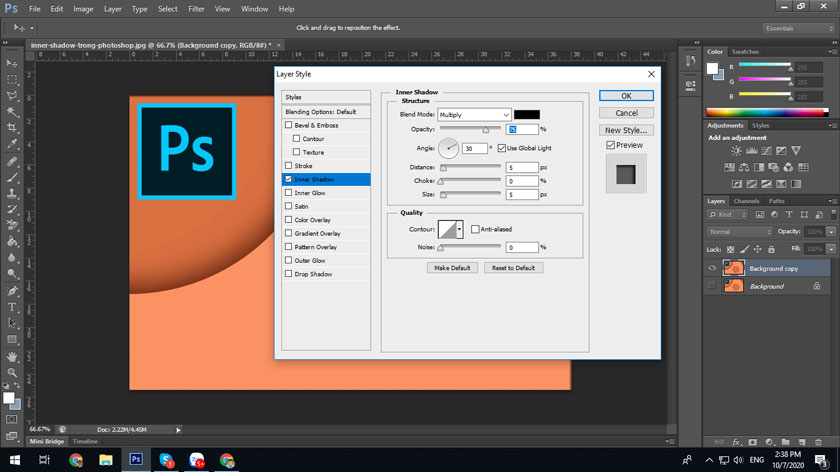Select the History Brush tool

[x=12, y=209]
